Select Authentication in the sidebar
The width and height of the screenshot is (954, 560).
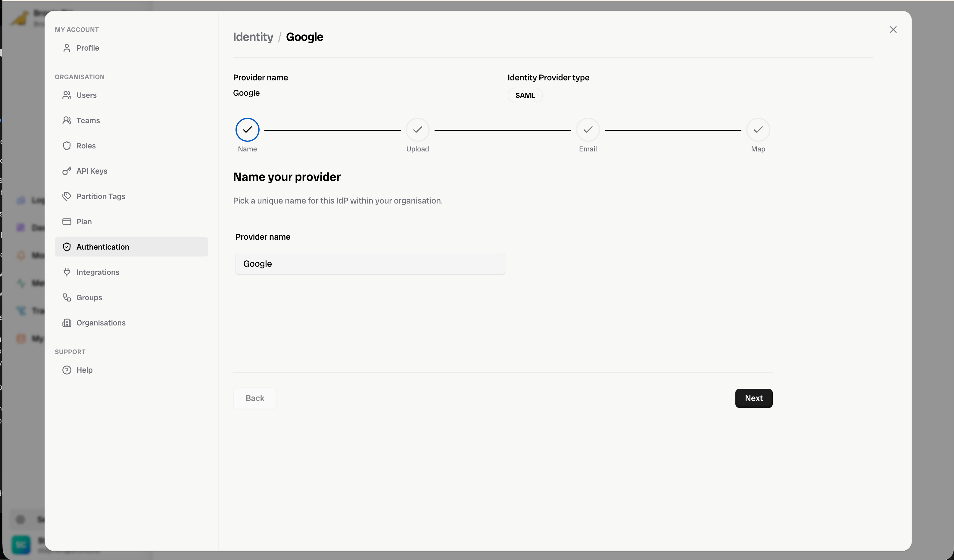pos(131,247)
